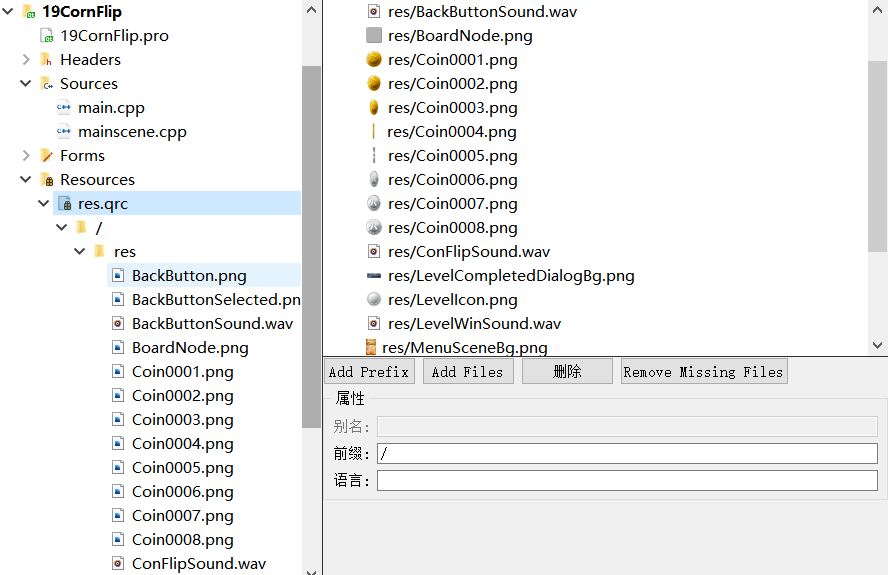This screenshot has height=575, width=888.
Task: Click the ConFlipSound.wav icon in project tree
Action: coord(118,563)
